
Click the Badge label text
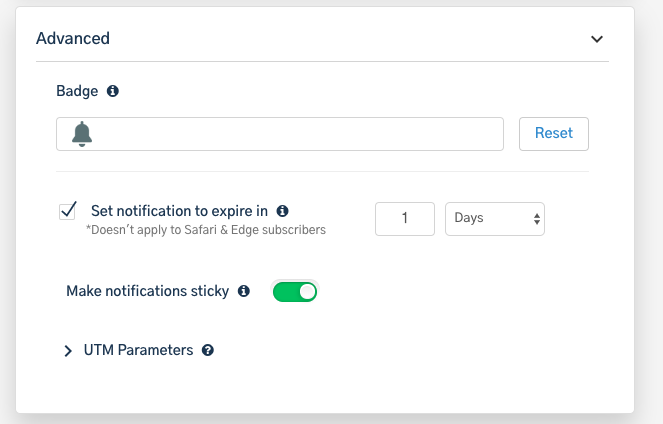(77, 91)
